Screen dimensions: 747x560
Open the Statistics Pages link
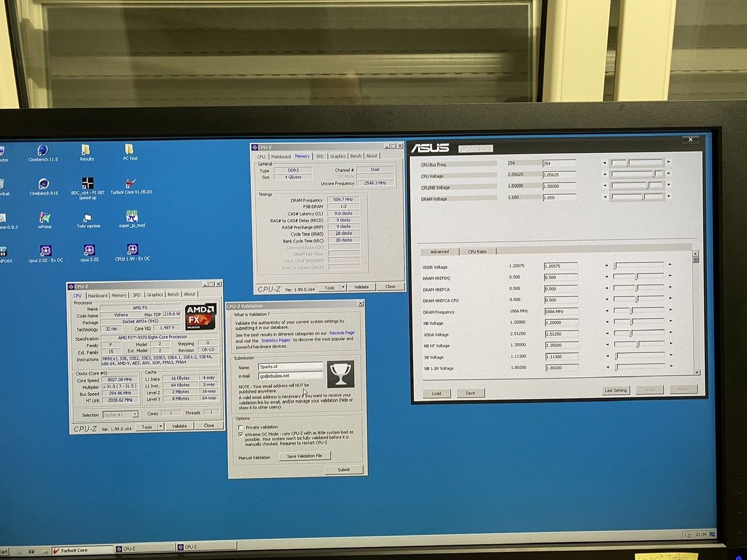point(275,340)
